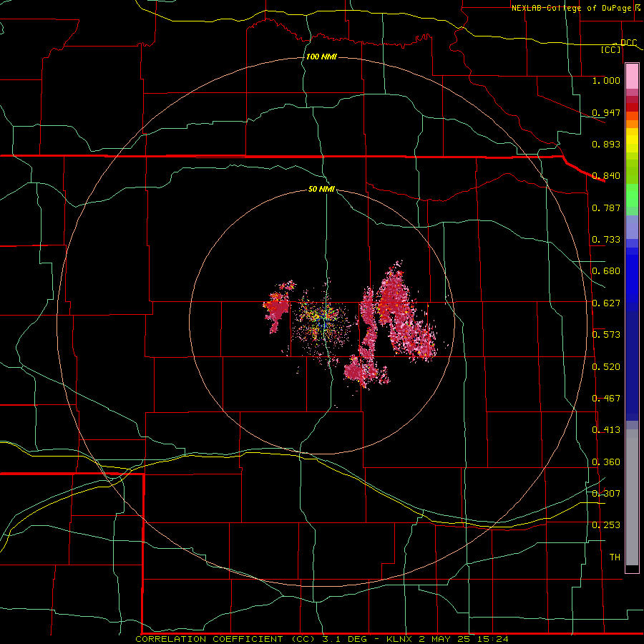Click the 50 NMI range ring label
Image resolution: width=644 pixels, height=644 pixels.
[321, 189]
